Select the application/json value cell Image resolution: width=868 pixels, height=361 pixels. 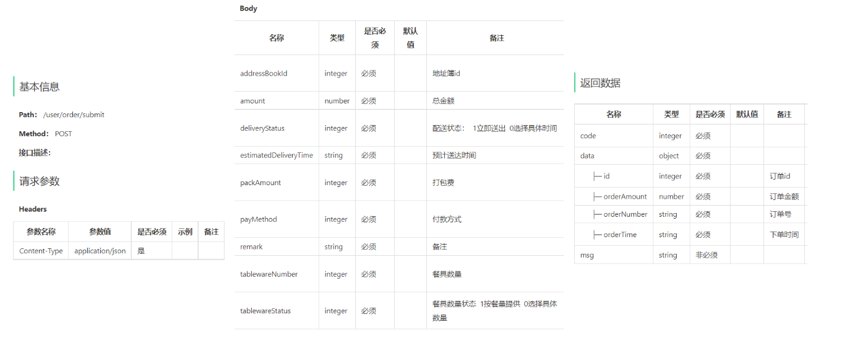point(100,251)
